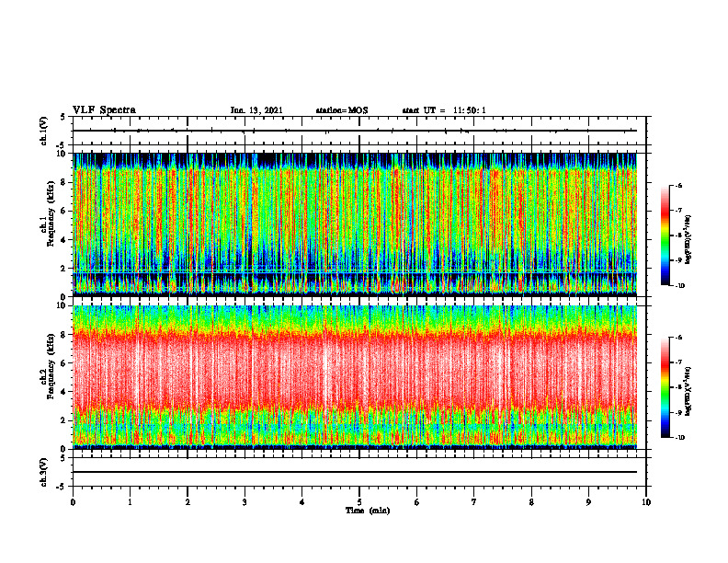Click the ch.2 frequency tick "2"

click(x=65, y=420)
